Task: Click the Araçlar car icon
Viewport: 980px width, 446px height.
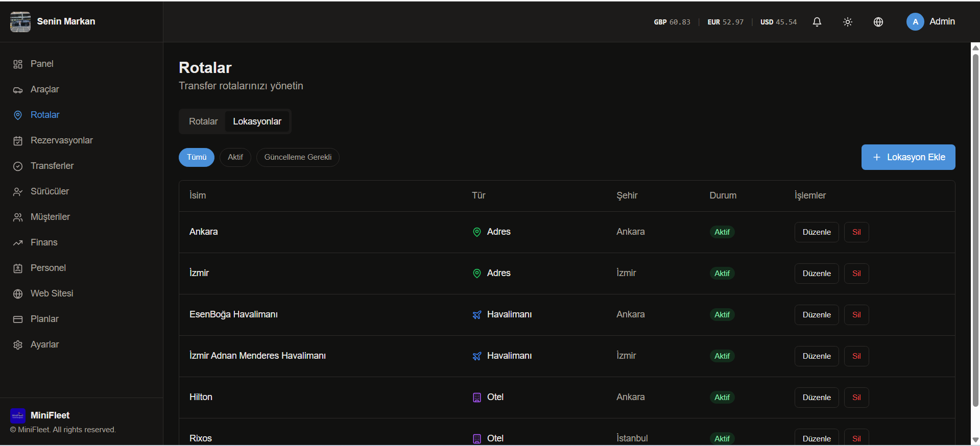Action: pos(18,90)
